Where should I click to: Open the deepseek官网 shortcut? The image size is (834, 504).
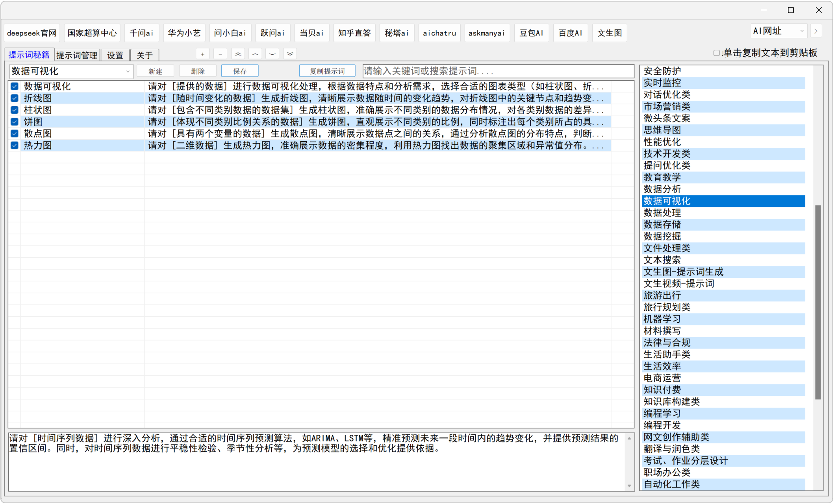(32, 33)
